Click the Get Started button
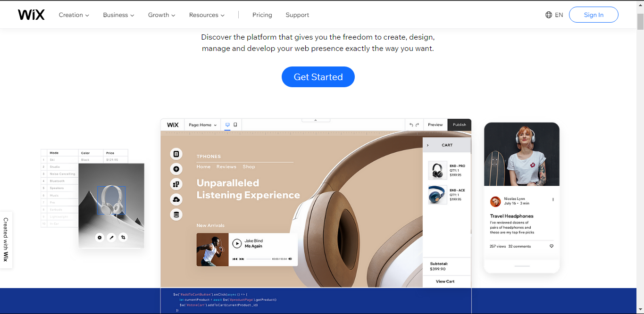 [x=318, y=77]
